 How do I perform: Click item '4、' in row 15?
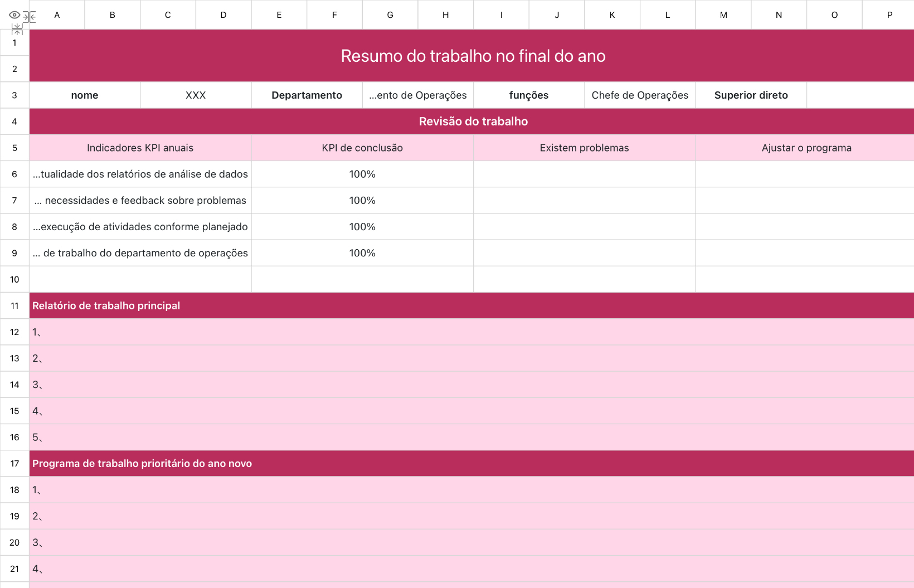click(471, 411)
